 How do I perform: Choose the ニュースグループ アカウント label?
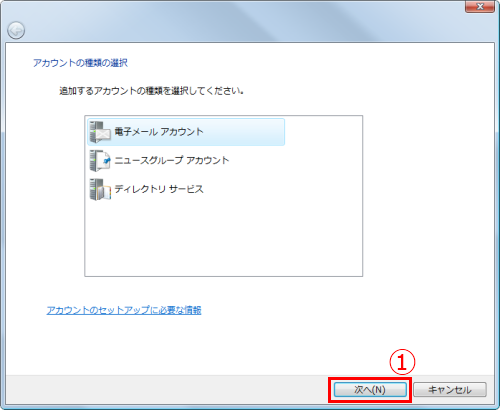pos(171,160)
